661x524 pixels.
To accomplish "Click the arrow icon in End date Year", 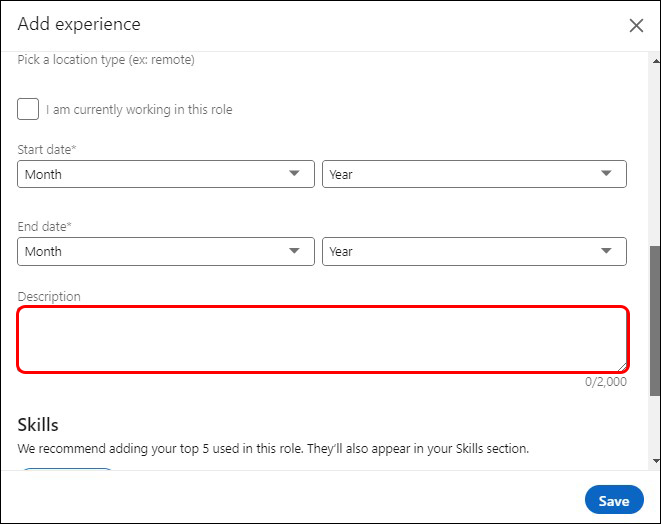I will [606, 251].
